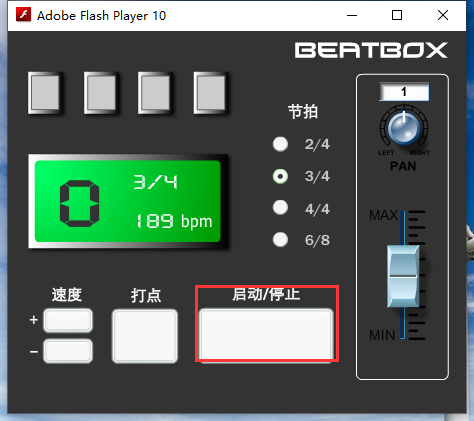Decrease tempo with the minus speed button

[x=68, y=351]
